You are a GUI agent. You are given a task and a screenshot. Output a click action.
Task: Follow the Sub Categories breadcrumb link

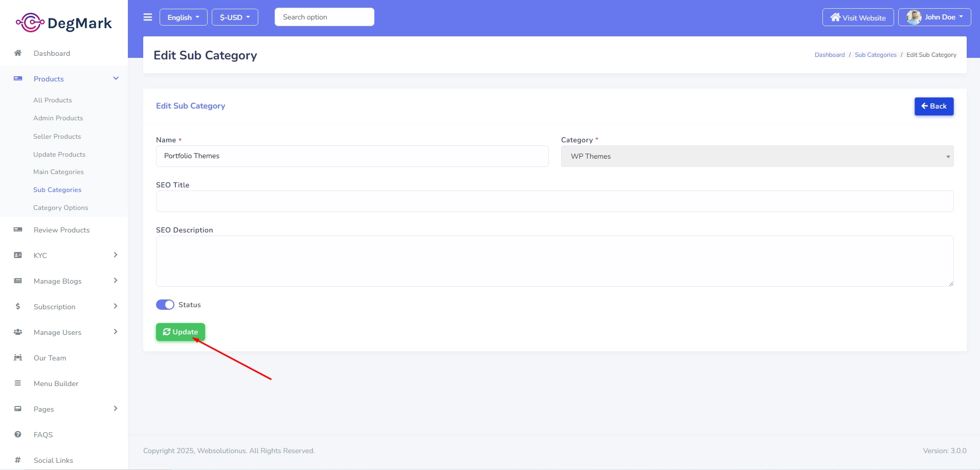(x=876, y=55)
